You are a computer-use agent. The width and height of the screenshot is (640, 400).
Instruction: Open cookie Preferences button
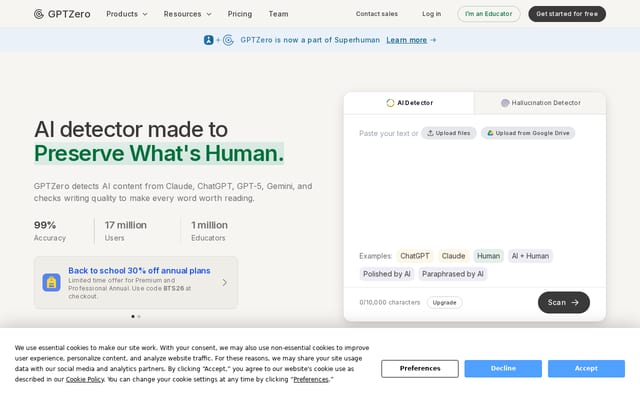[420, 369]
